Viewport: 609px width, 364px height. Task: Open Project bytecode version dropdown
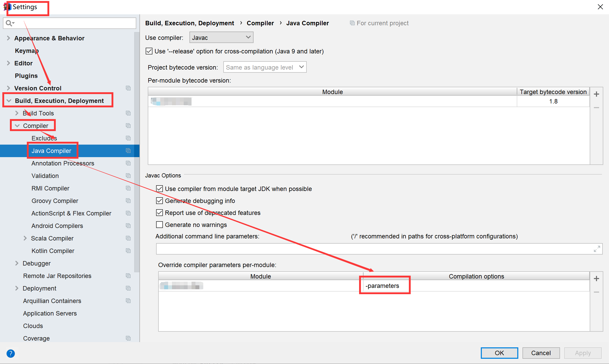[x=265, y=67]
